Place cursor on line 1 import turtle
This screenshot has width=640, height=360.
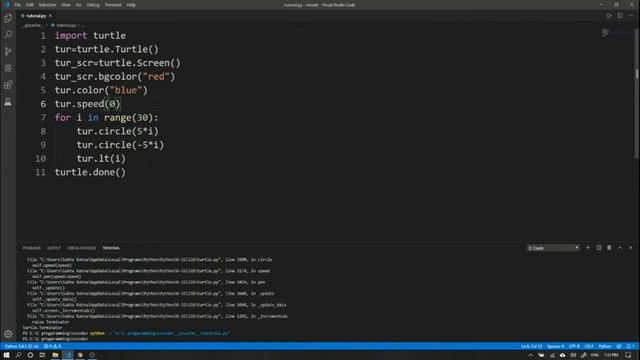[x=90, y=36]
